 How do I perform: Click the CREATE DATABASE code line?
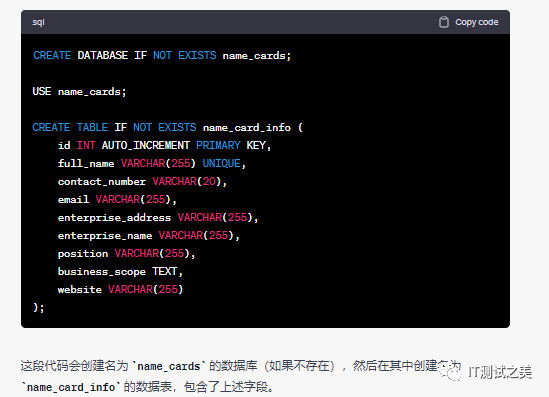point(162,56)
